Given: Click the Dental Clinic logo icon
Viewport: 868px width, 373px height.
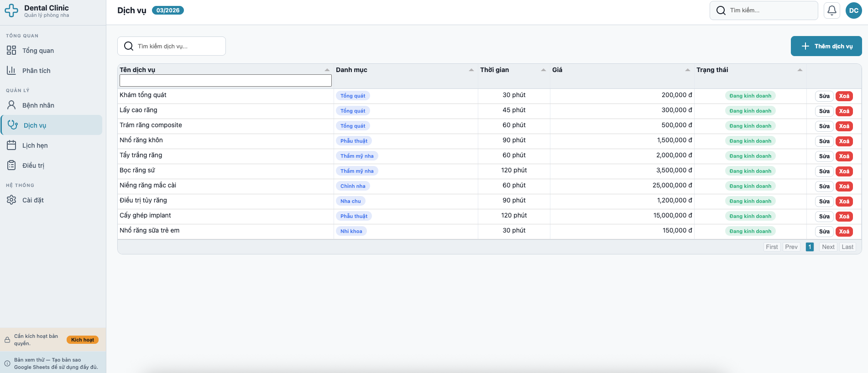Looking at the screenshot, I should [11, 10].
